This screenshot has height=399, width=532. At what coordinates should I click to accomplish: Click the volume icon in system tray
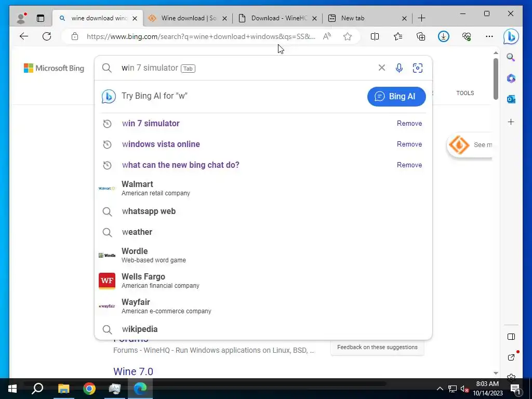click(x=464, y=389)
